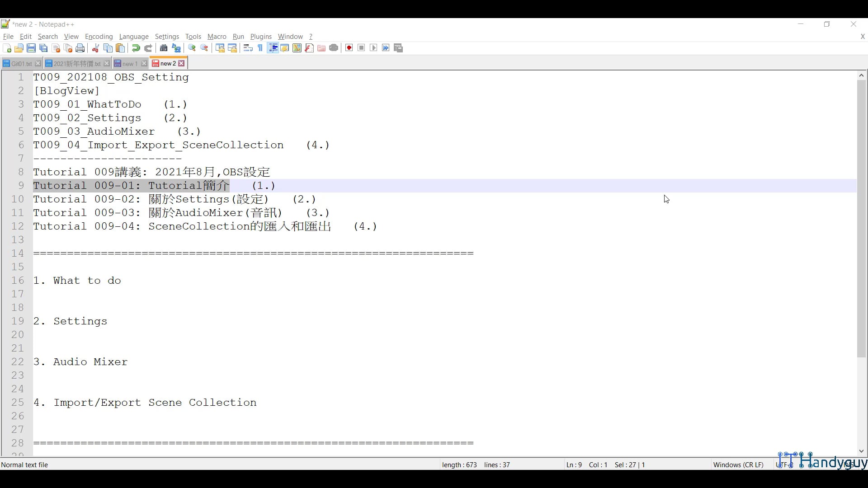Image resolution: width=868 pixels, height=488 pixels.
Task: Undo the last edit
Action: [135, 48]
